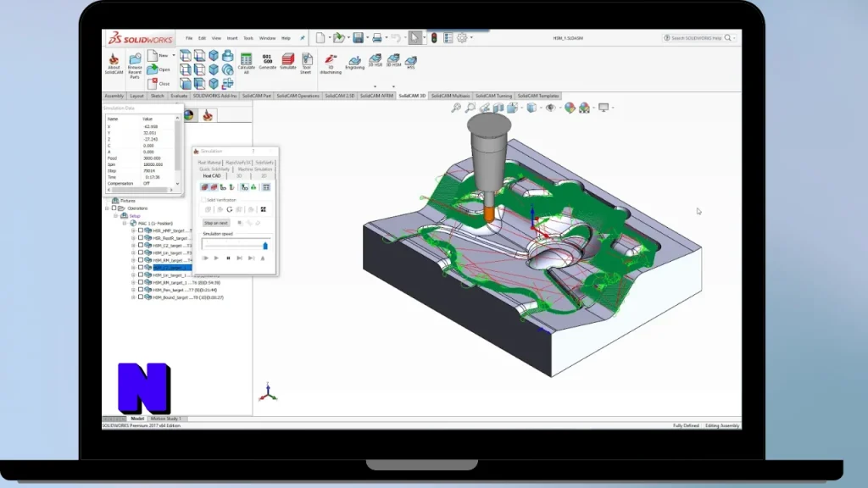Switch to SolidCAM Multiaxis tab
This screenshot has height=488, width=868.
pos(450,96)
